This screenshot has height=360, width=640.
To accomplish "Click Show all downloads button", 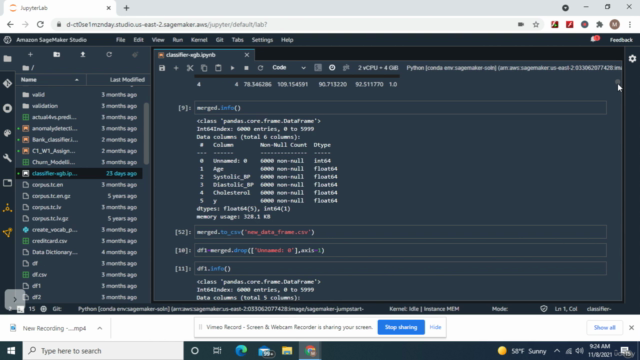I will click(x=604, y=328).
